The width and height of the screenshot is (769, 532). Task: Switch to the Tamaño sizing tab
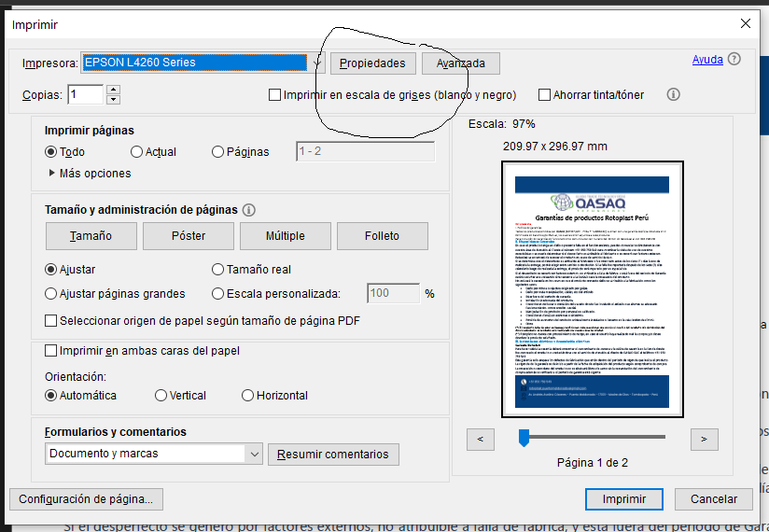click(91, 236)
